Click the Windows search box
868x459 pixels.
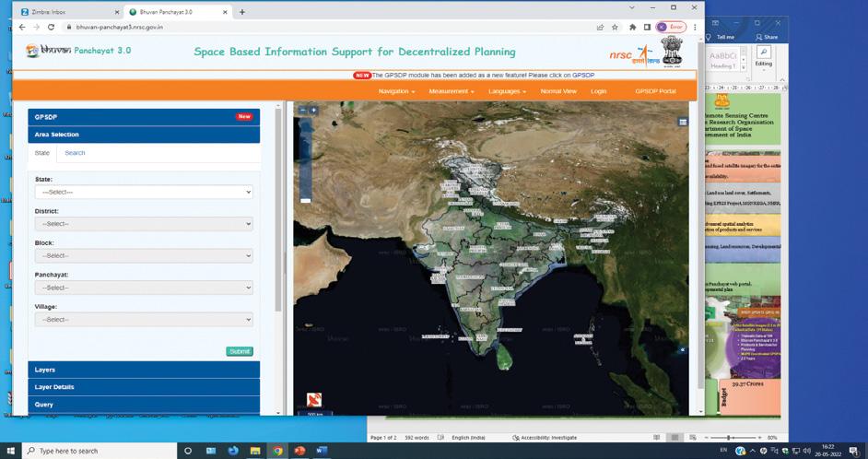click(100, 451)
